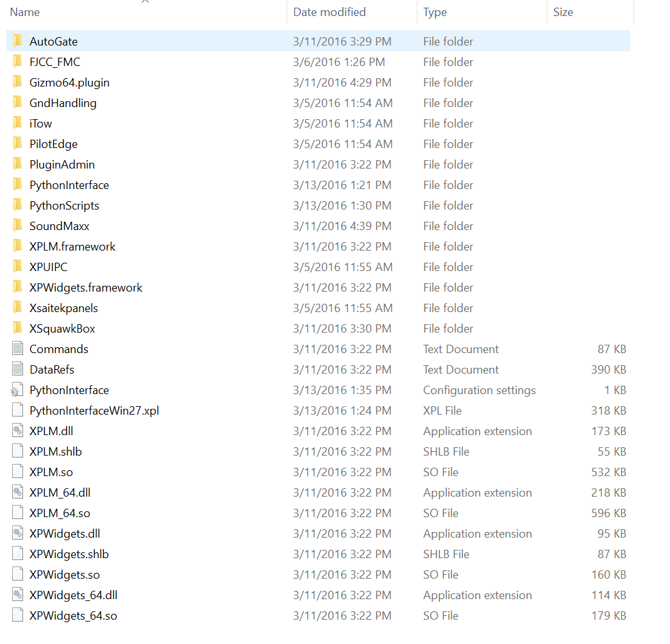Select the XPWidgets.so file name
Image resolution: width=670 pixels, height=644 pixels.
tap(65, 574)
